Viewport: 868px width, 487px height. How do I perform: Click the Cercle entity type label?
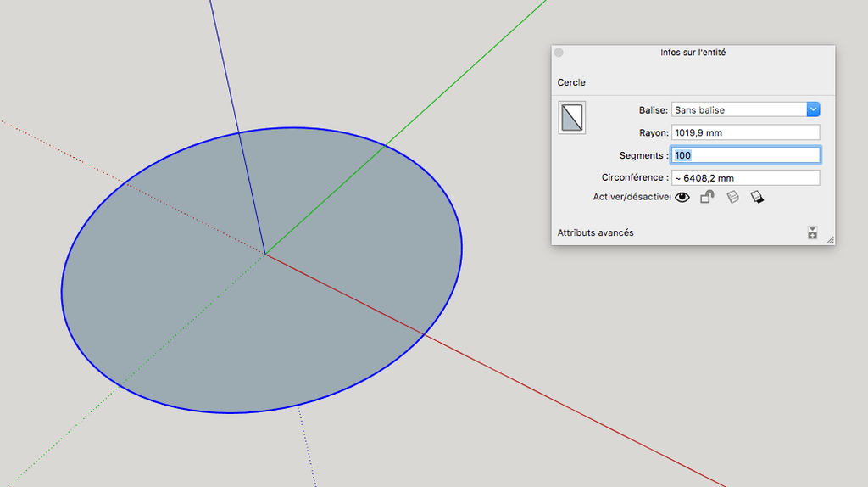point(571,82)
